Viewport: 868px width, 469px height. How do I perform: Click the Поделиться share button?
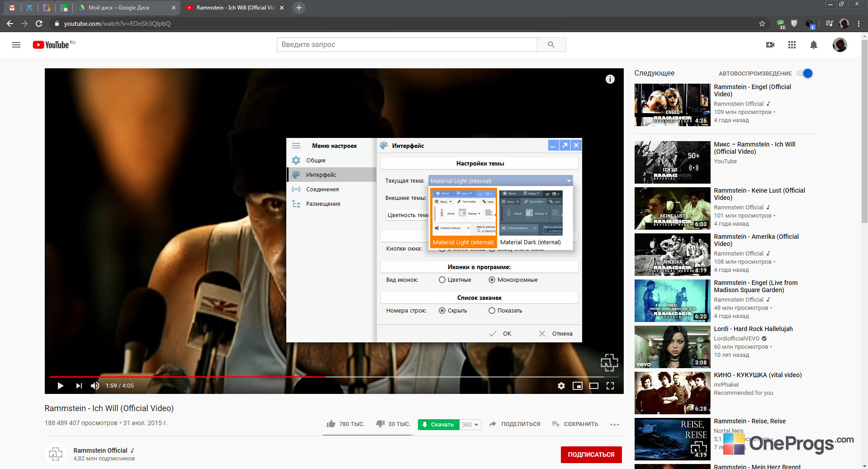point(515,424)
